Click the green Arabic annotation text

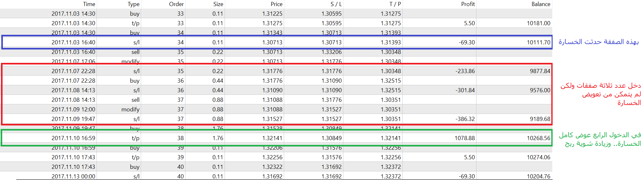(x=601, y=139)
